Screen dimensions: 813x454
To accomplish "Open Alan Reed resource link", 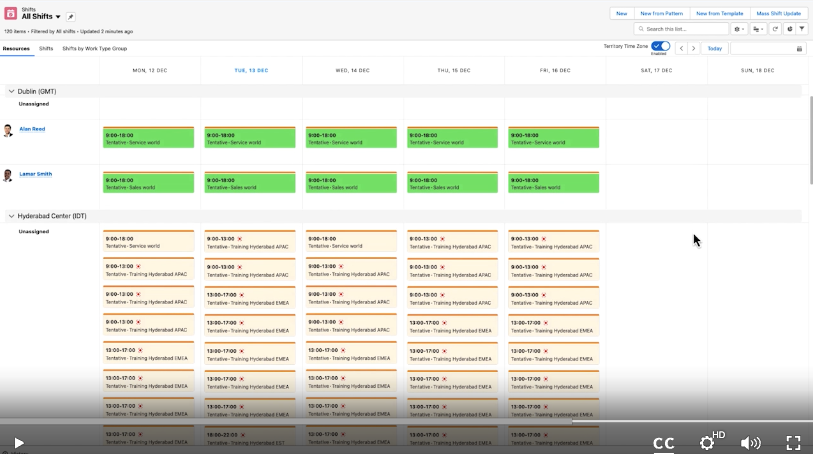I will 32,129.
